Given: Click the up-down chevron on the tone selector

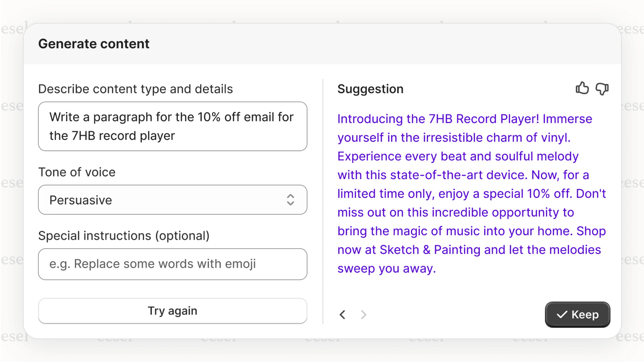Looking at the screenshot, I should point(291,200).
